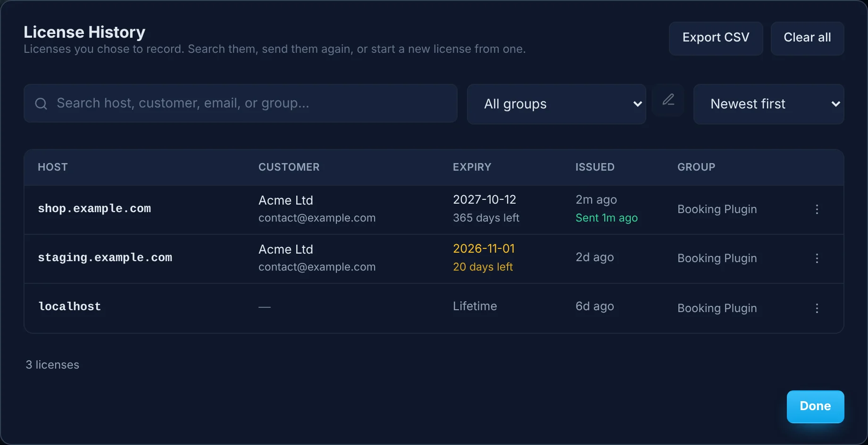The height and width of the screenshot is (445, 868).
Task: Export licenses with Export CSV
Action: click(716, 38)
